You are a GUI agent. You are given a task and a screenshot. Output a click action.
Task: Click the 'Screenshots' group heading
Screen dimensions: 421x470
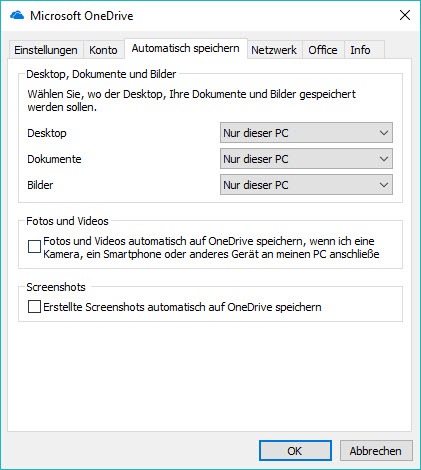tap(56, 287)
